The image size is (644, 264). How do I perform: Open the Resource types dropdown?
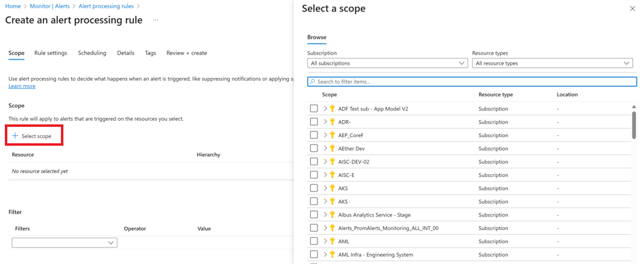click(552, 63)
